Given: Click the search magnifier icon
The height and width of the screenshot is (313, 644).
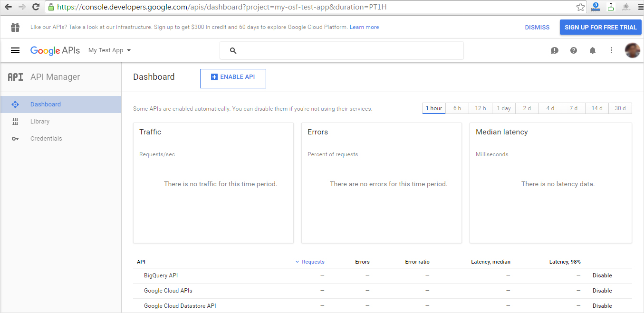Looking at the screenshot, I should [x=233, y=51].
